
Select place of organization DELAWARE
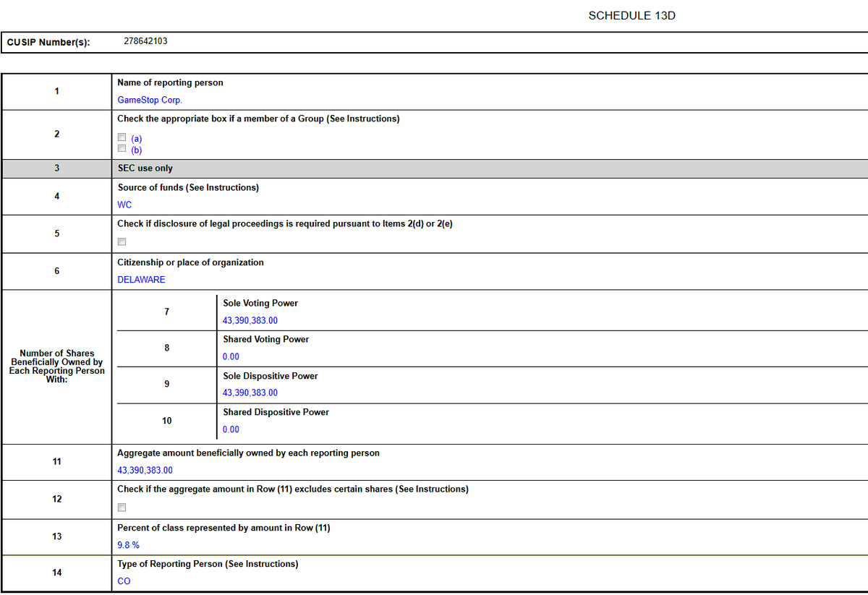pyautogui.click(x=141, y=280)
